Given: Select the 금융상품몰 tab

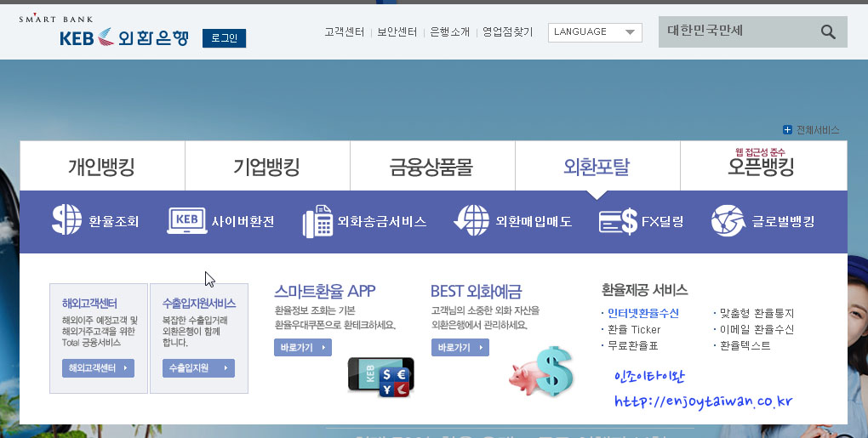Looking at the screenshot, I should tap(431, 166).
